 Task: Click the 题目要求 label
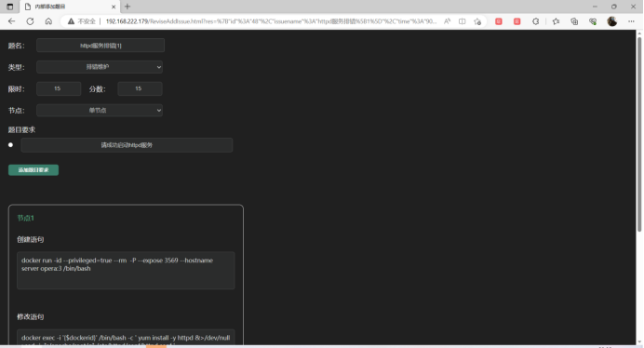coord(21,130)
